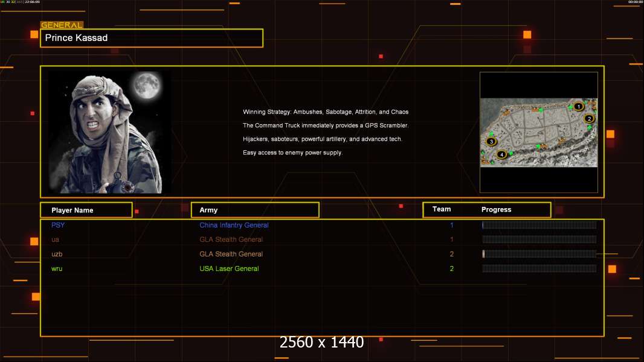644x362 pixels.
Task: Click uzb's loading progress bar
Action: (539, 254)
